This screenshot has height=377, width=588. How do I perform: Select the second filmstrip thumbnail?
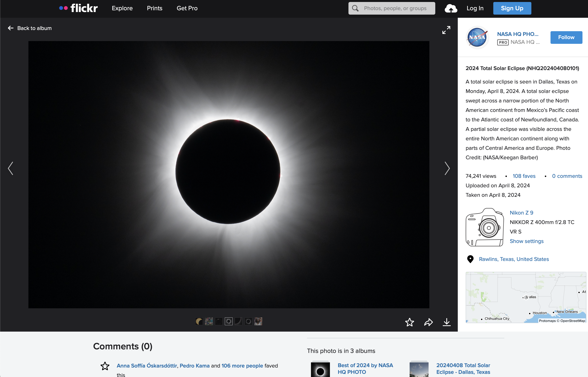pos(209,321)
